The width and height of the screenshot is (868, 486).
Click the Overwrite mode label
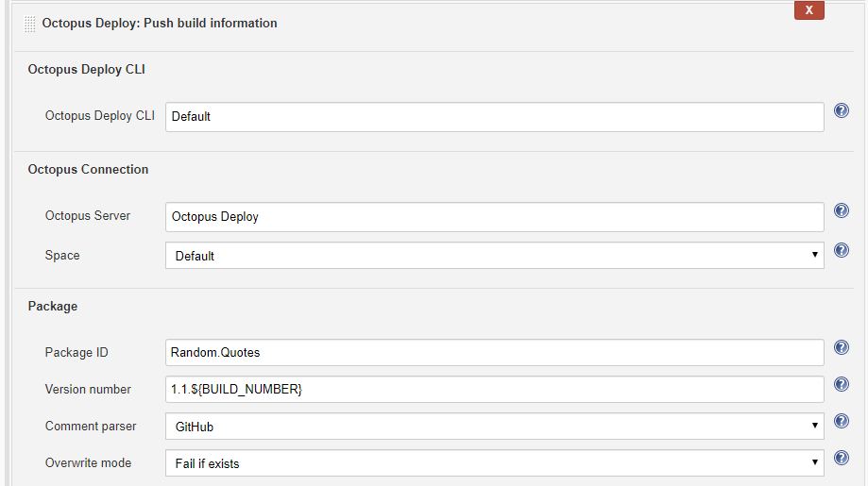(x=89, y=463)
